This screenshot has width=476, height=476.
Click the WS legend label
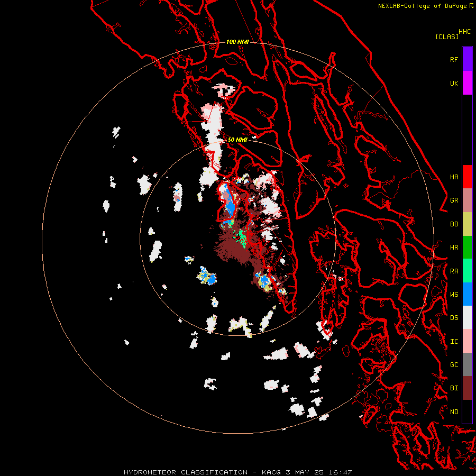454,294
